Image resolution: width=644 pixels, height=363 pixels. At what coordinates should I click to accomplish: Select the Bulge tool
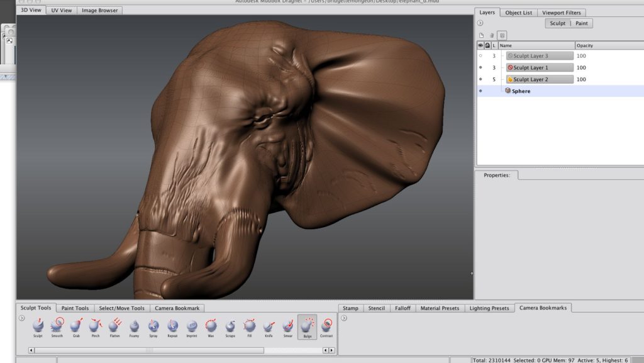[307, 327]
